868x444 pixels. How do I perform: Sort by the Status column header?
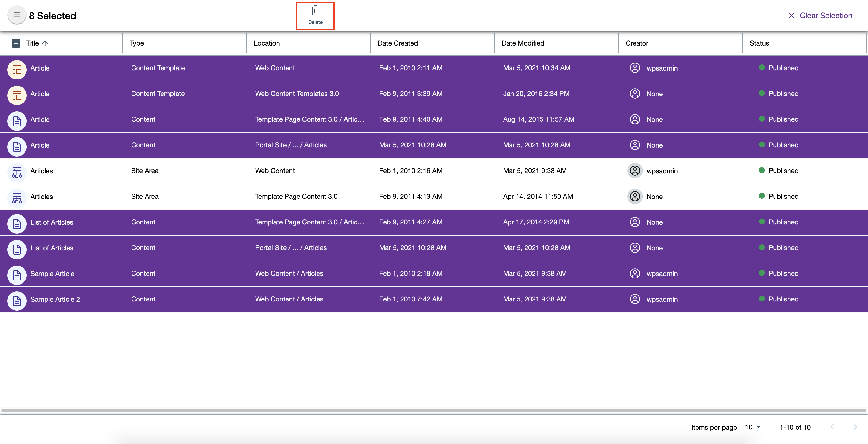pyautogui.click(x=759, y=43)
